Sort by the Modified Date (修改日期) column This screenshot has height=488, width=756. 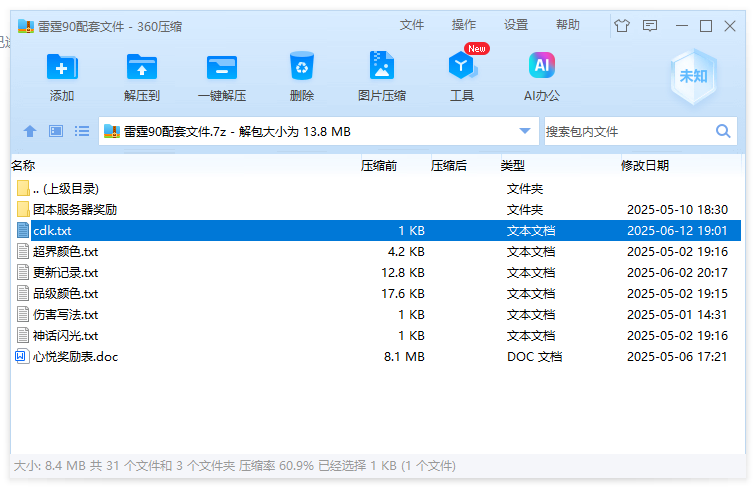[x=645, y=165]
